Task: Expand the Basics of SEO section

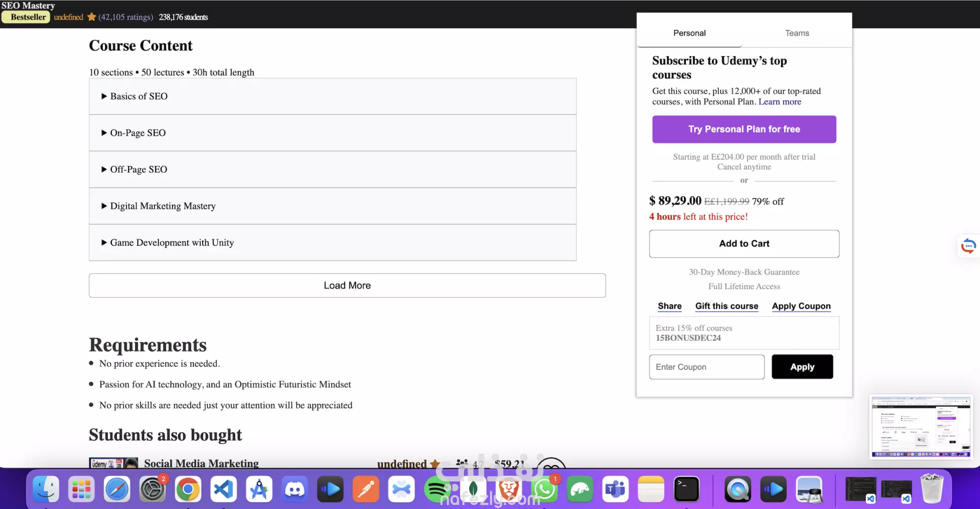Action: 332,96
